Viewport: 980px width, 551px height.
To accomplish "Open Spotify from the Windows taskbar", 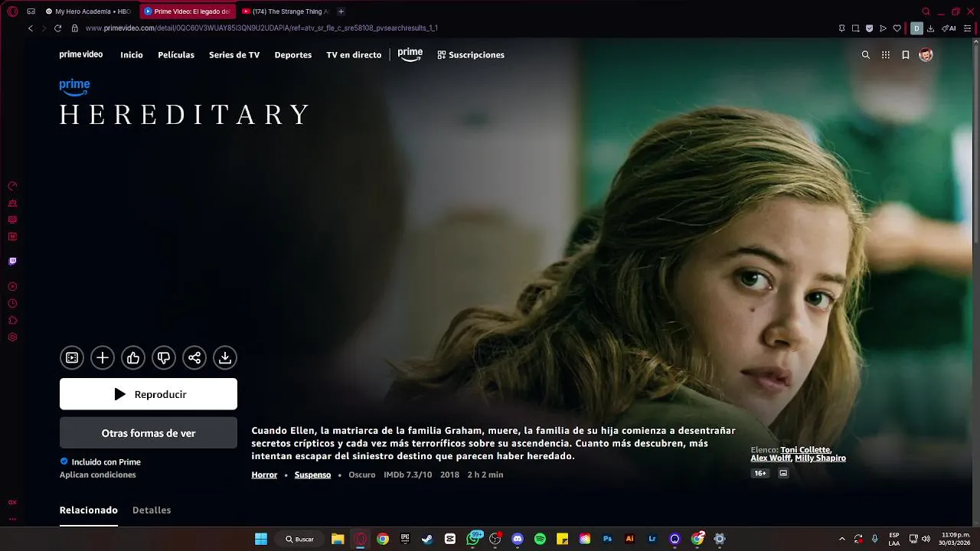I will [540, 539].
